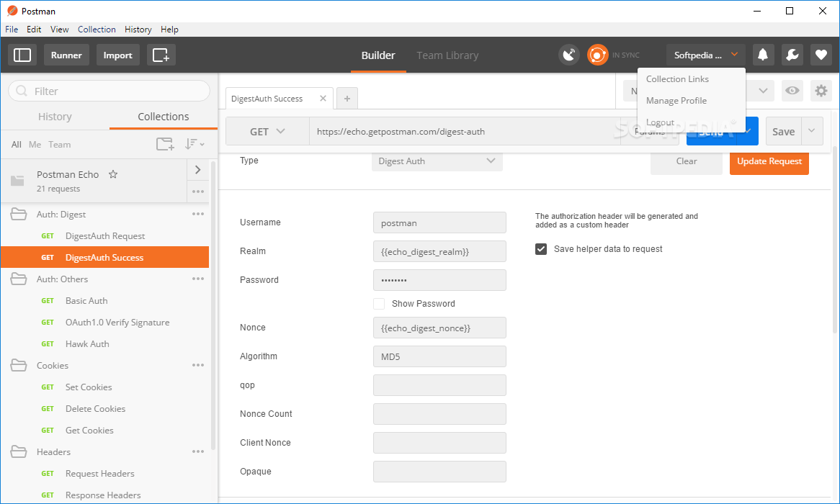Choose Logout from account menu
840x504 pixels.
(x=660, y=122)
